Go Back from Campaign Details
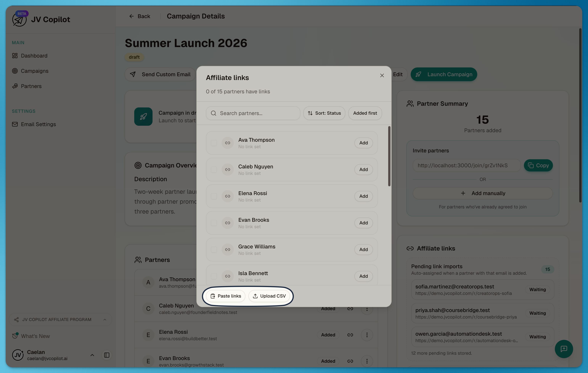The width and height of the screenshot is (588, 373). click(140, 16)
